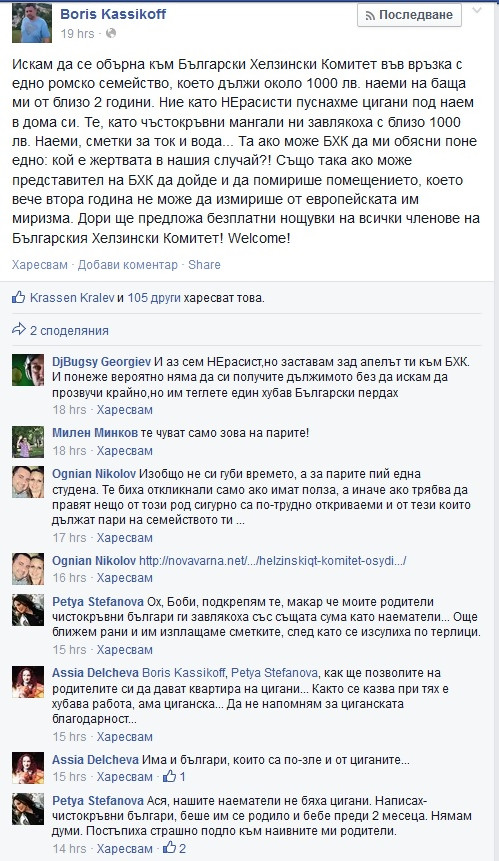Screen dimensions: 499x861
Task: Open the Boris Kassikoff profile name link
Action: pos(113,14)
